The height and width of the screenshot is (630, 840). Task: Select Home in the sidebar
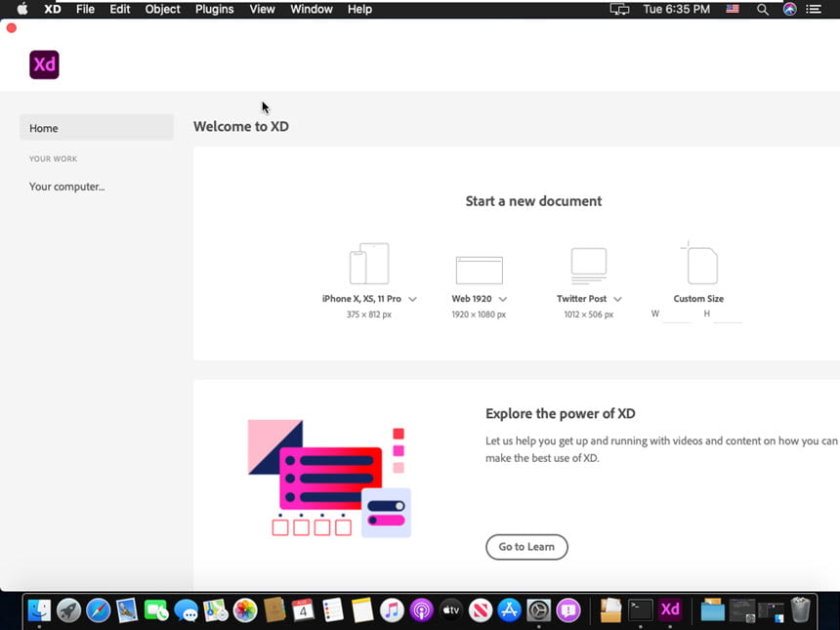[x=97, y=128]
